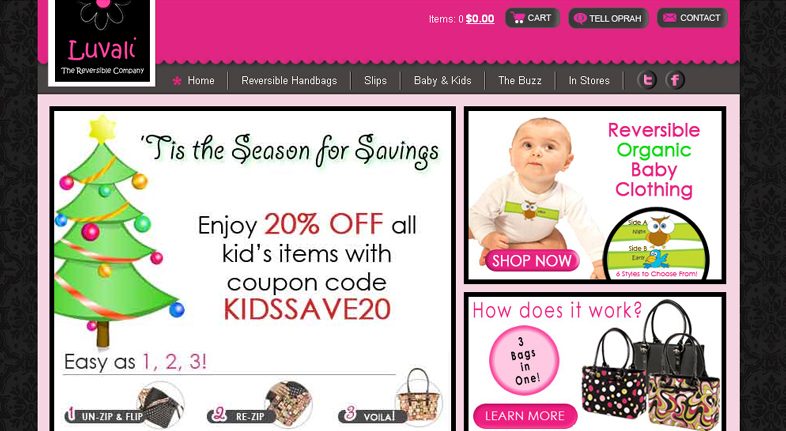Click the shopping cart icon
The image size is (786, 431).
tap(518, 18)
